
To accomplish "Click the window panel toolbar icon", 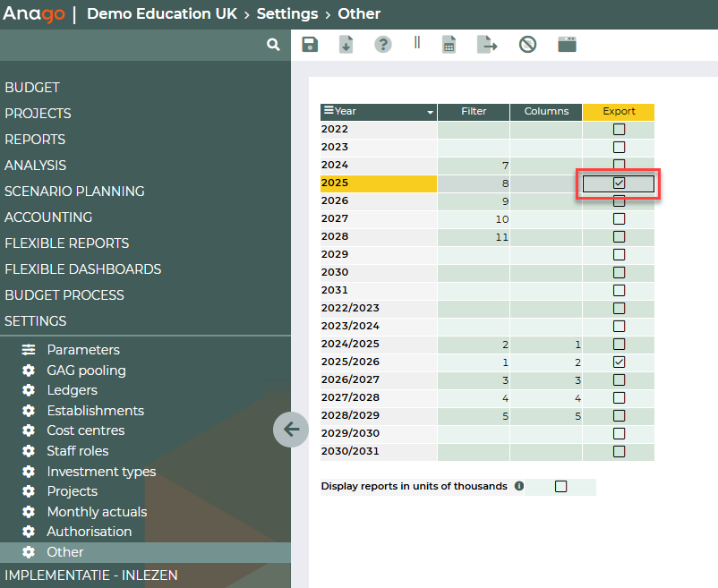I will pos(567,45).
